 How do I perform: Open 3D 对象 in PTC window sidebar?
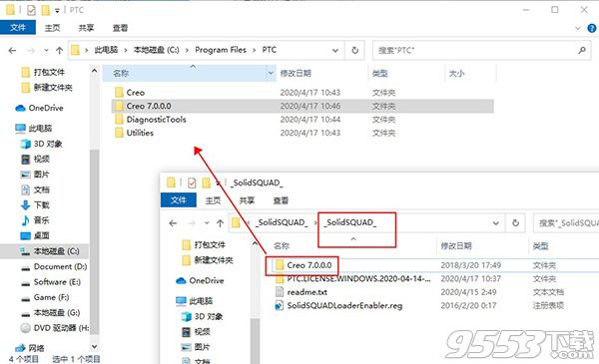[47, 144]
